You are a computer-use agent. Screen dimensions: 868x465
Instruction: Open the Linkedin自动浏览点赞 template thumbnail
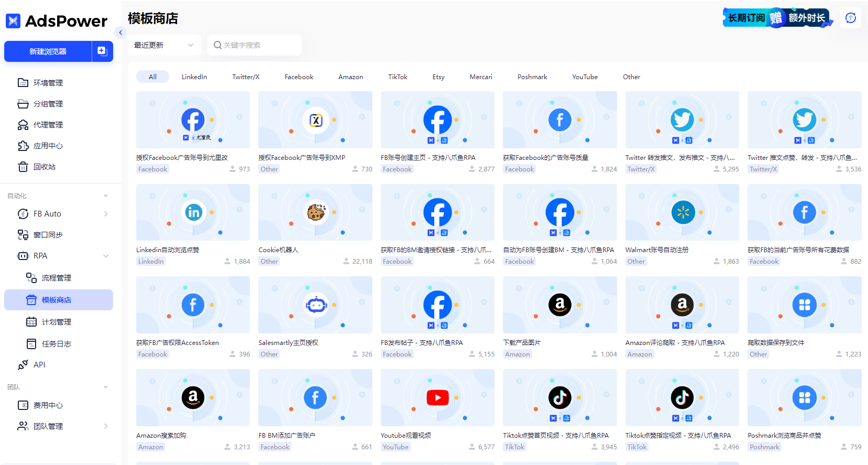pos(193,212)
